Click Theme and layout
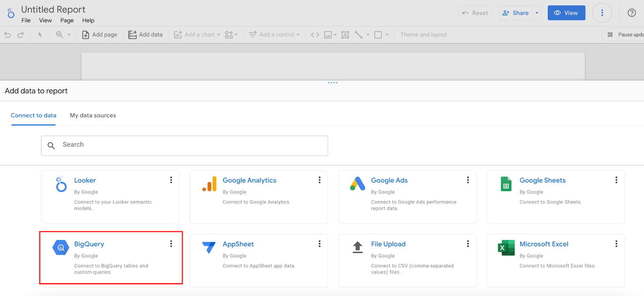This screenshot has width=644, height=296. pyautogui.click(x=423, y=34)
